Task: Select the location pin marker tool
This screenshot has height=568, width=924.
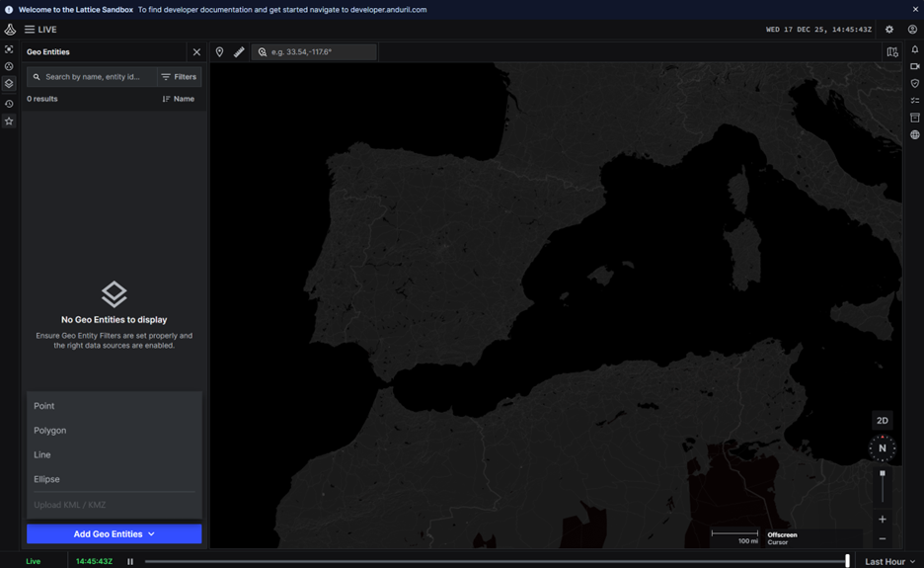Action: tap(219, 52)
